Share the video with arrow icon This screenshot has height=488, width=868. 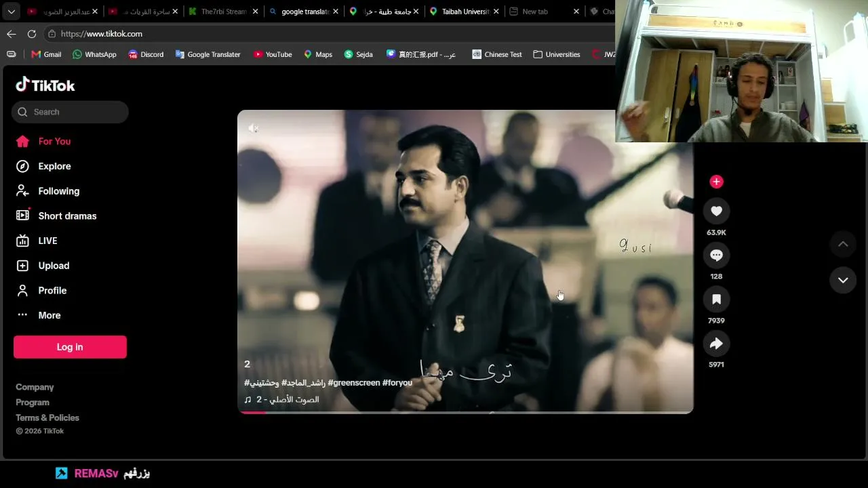[716, 344]
